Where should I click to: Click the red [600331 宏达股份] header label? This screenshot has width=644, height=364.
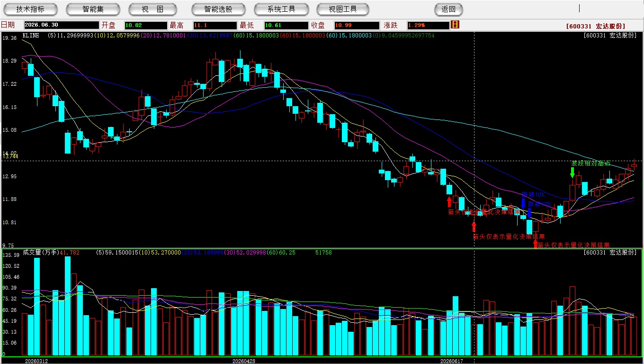coord(595,27)
